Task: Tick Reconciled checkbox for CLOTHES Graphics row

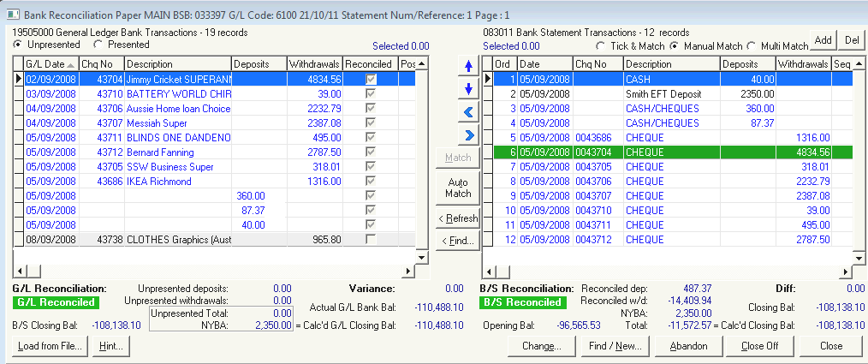Action: [x=371, y=239]
